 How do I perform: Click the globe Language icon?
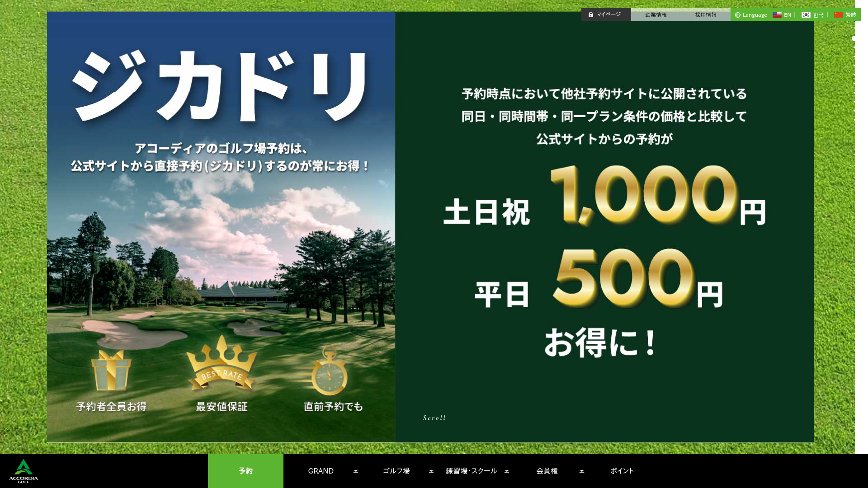[x=738, y=15]
